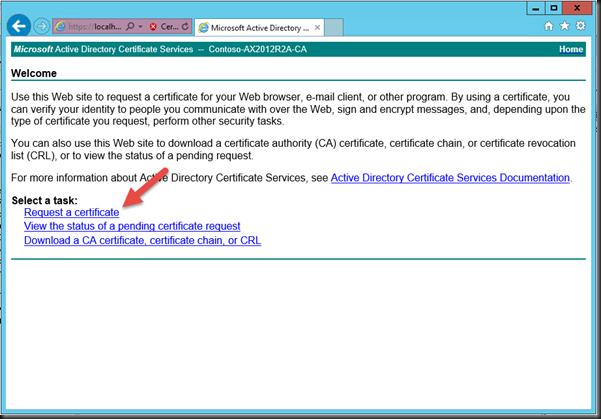This screenshot has height=419, width=601.
Task: Open Active Directory Certificate Services Documentation link
Action: pyautogui.click(x=450, y=178)
